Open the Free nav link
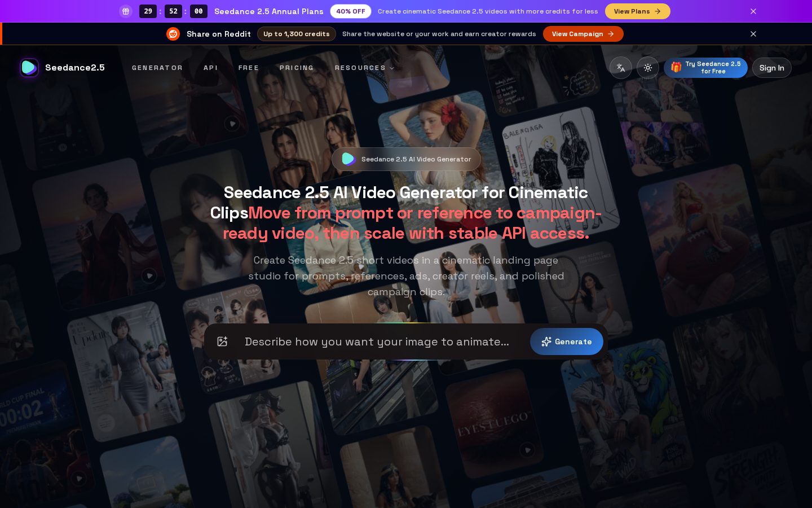Screen dimensions: 812x508 [249, 68]
